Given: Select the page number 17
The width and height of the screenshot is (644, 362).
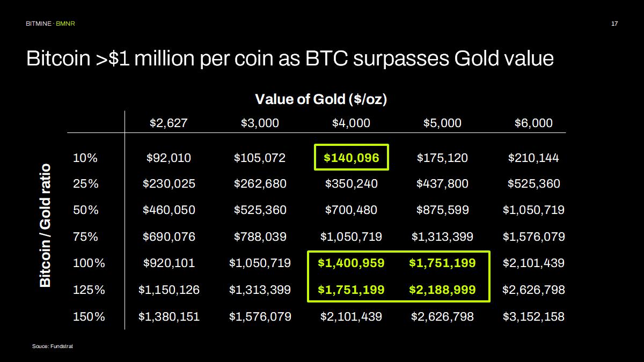Looking at the screenshot, I should click(x=614, y=24).
